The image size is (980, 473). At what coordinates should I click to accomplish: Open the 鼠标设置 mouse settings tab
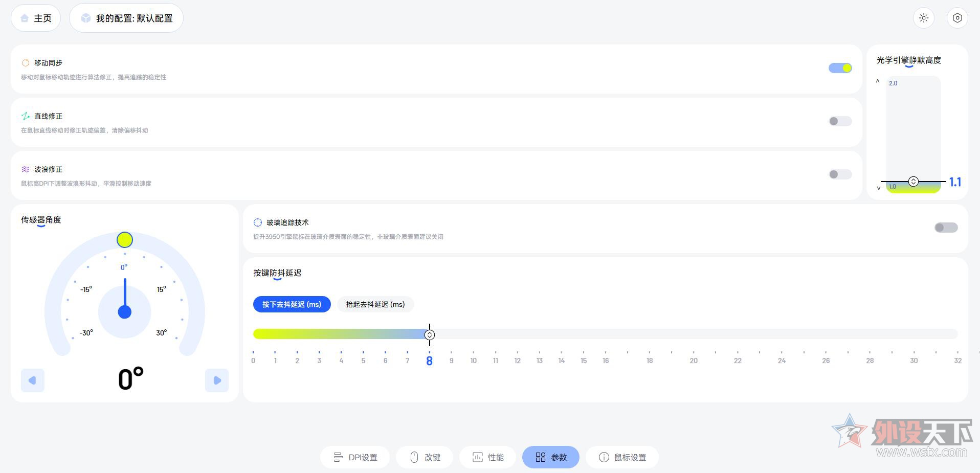pyautogui.click(x=622, y=457)
